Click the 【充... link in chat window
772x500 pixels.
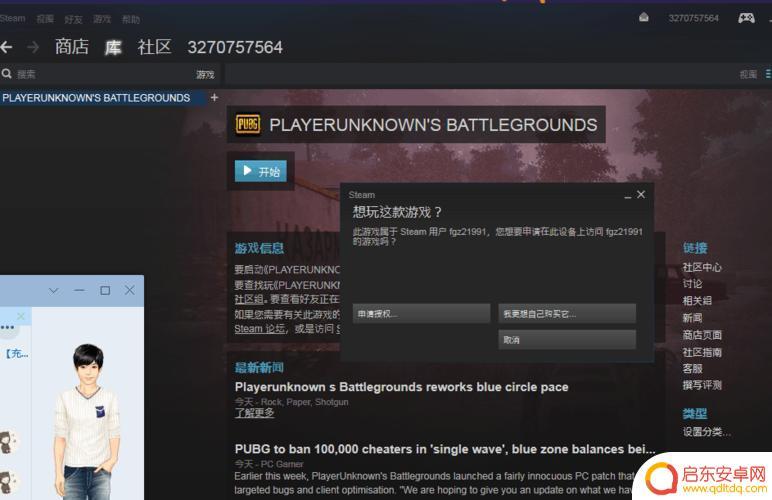17,353
